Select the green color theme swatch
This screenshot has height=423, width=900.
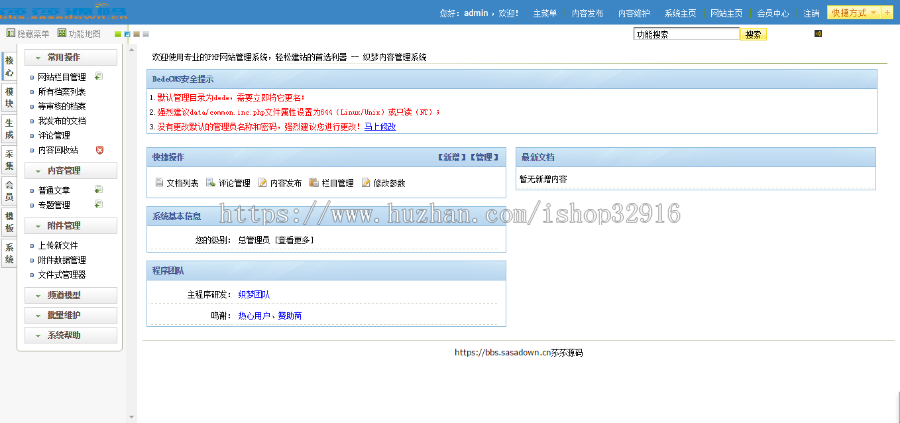[x=118, y=34]
